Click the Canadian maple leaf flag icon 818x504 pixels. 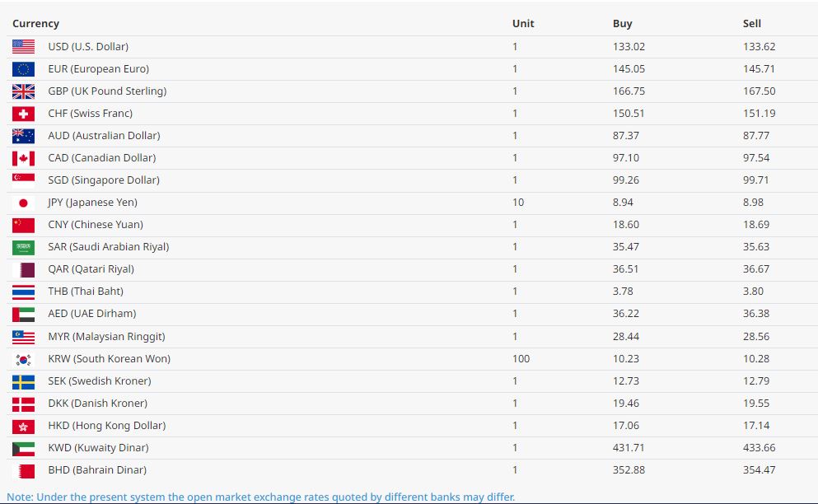point(23,158)
